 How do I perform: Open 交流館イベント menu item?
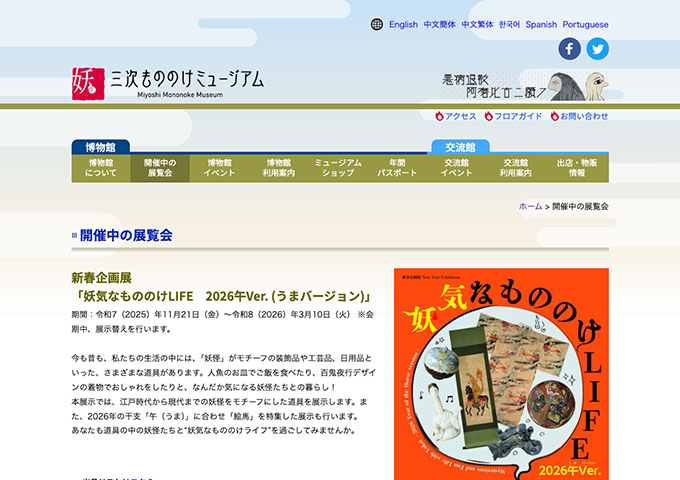[x=456, y=168]
